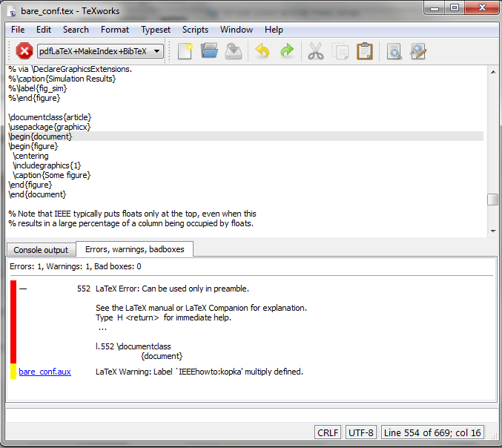
Task: Open the Search menu
Action: (76, 30)
